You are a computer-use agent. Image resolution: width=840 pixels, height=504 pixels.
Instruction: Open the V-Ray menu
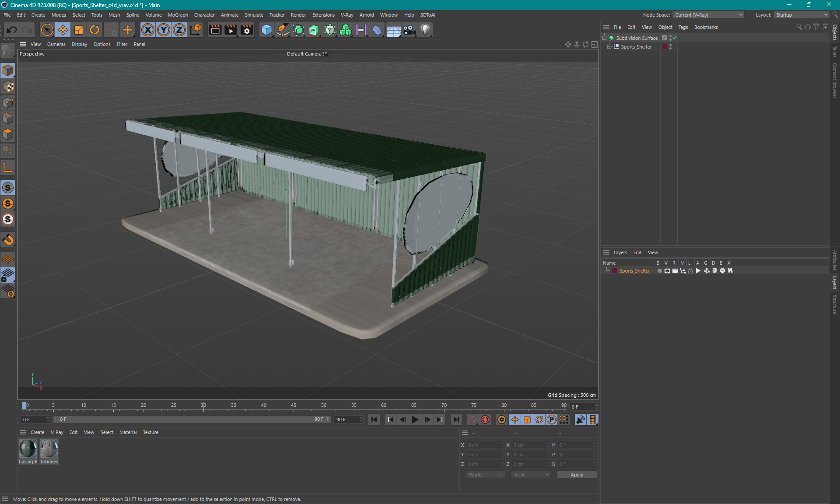347,15
